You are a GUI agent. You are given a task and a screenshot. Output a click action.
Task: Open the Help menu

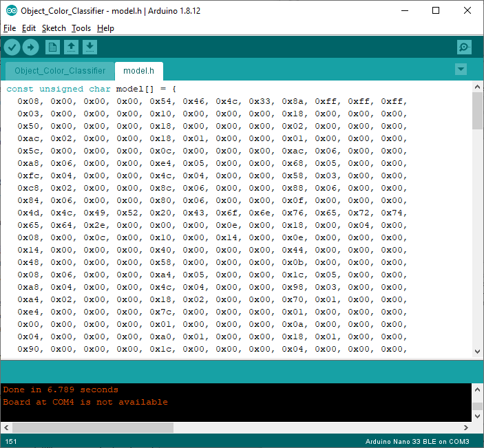tap(105, 28)
